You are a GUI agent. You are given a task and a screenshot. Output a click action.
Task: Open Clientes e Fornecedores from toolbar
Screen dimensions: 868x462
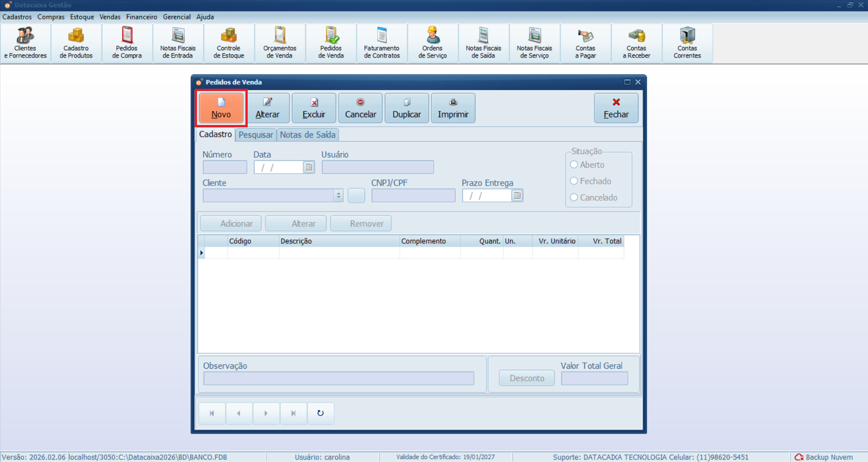point(25,43)
